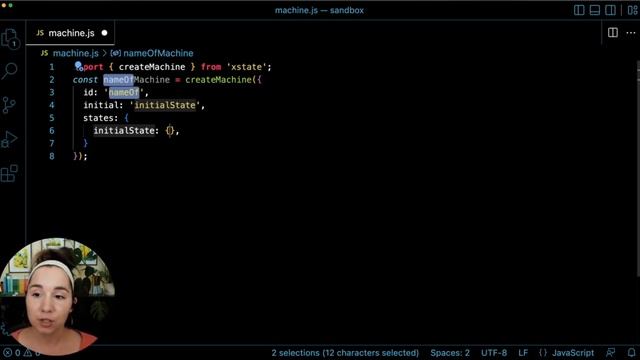Toggle the primary side bar layout icon
This screenshot has width=640, height=360.
(579, 10)
